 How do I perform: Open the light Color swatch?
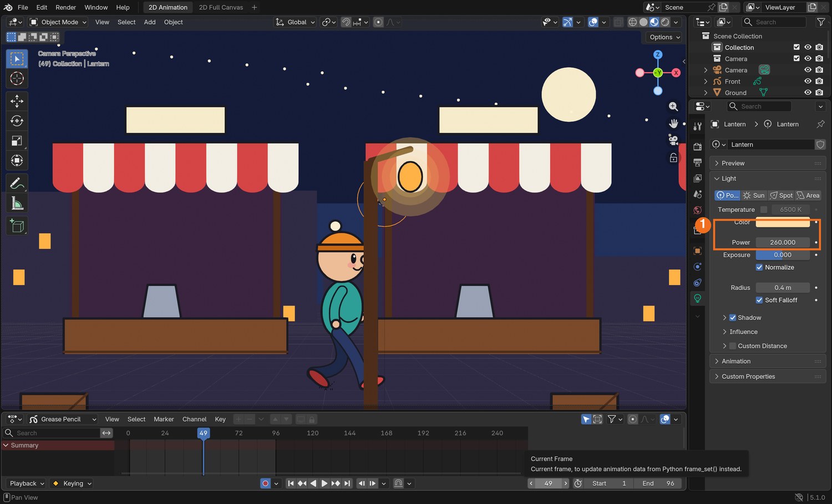pos(783,222)
